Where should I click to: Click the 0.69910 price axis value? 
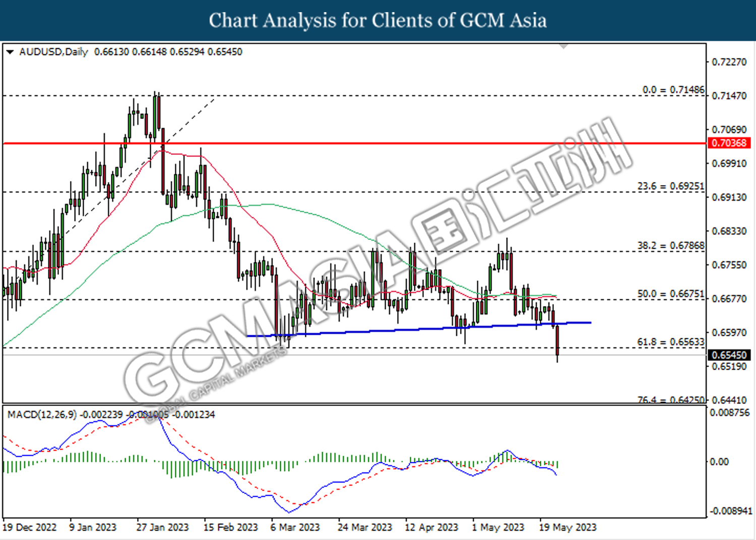(729, 163)
